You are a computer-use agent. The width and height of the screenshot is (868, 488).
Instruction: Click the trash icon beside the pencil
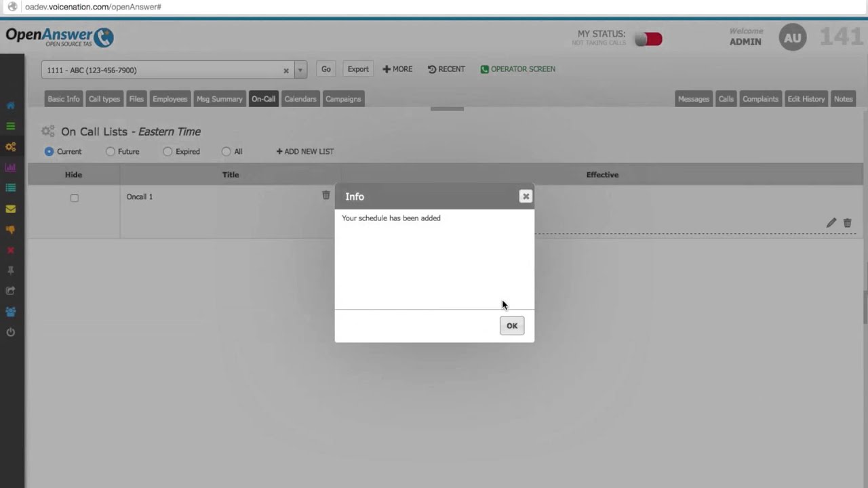point(847,222)
